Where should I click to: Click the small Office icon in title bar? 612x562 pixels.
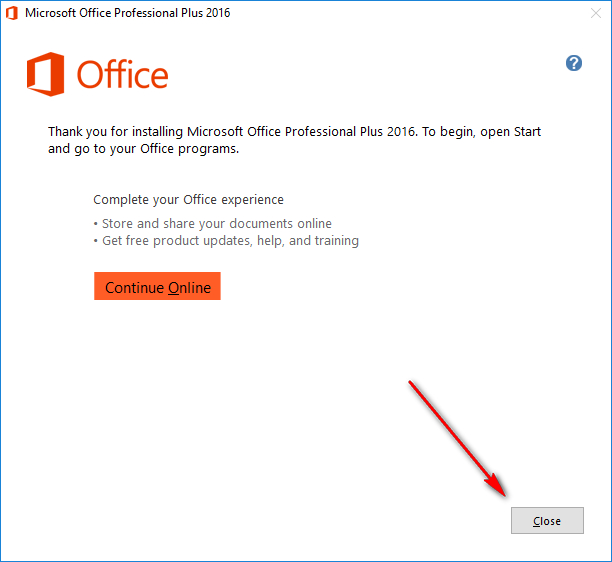(x=11, y=14)
